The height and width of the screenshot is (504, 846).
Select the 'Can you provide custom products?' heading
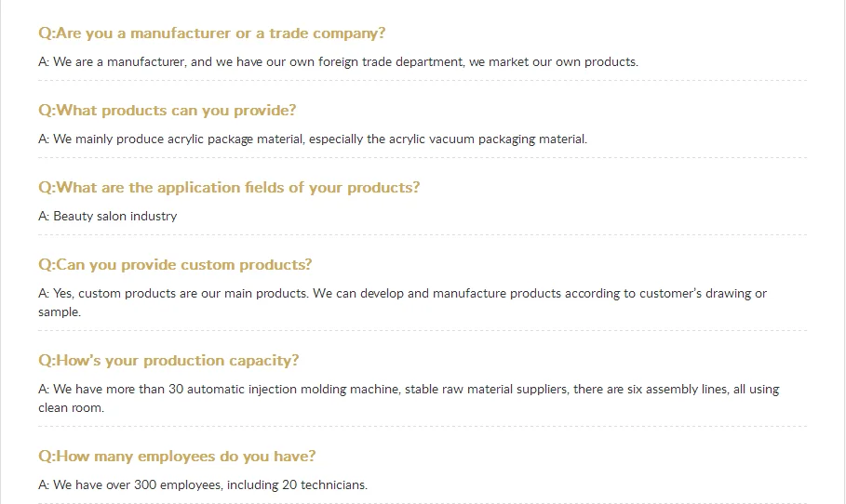pos(175,265)
